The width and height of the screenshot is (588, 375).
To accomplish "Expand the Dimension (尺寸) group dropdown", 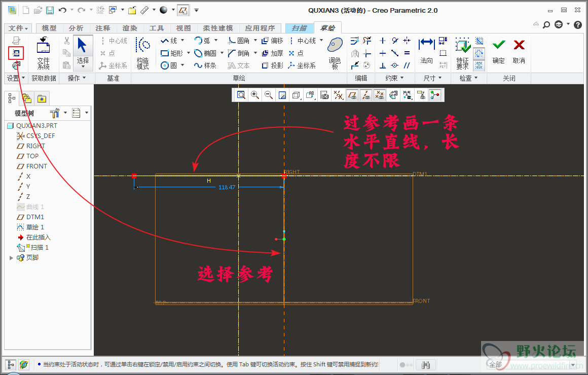I will point(440,78).
